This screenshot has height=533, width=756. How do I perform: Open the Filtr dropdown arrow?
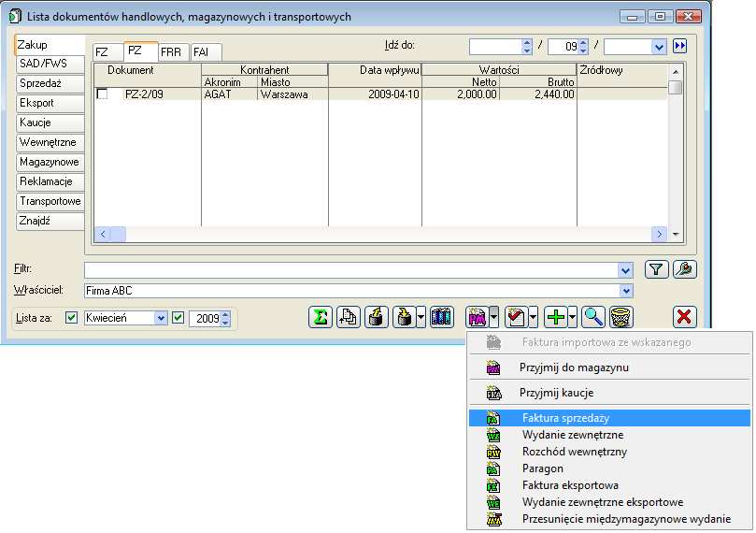(x=625, y=270)
